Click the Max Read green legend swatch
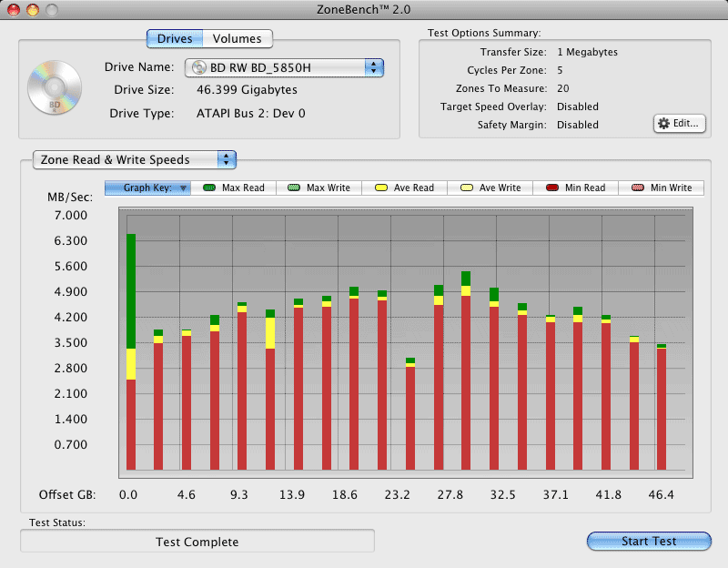 pos(208,188)
